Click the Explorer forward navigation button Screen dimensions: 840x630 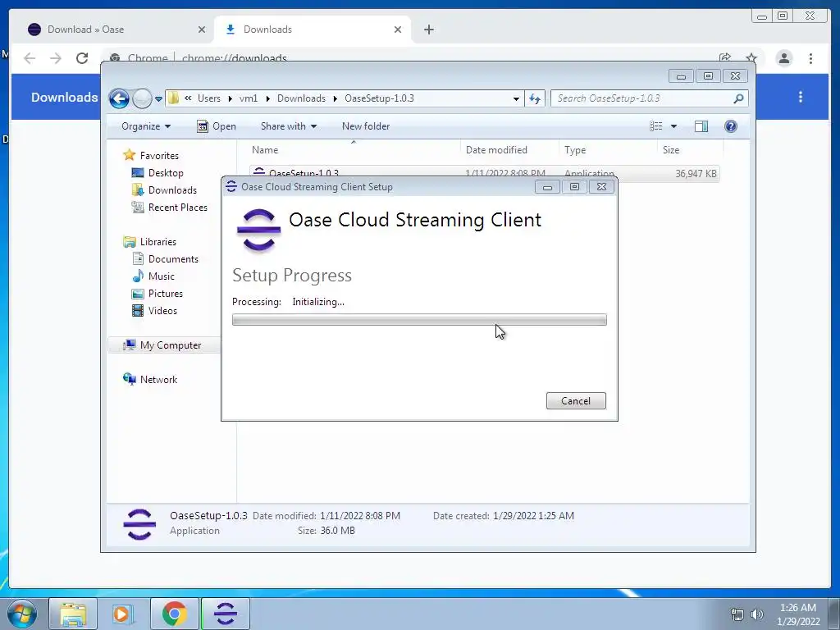[142, 98]
